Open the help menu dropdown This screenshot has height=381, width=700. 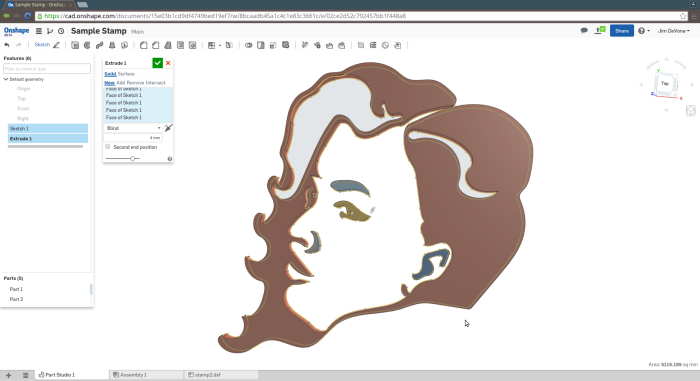point(644,31)
